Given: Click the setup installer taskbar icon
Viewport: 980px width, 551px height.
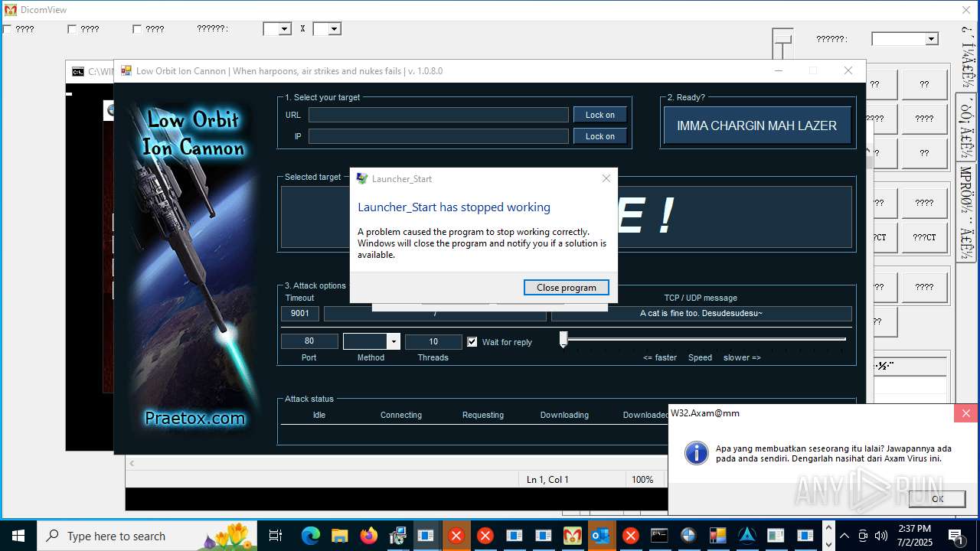Looking at the screenshot, I should 397,536.
